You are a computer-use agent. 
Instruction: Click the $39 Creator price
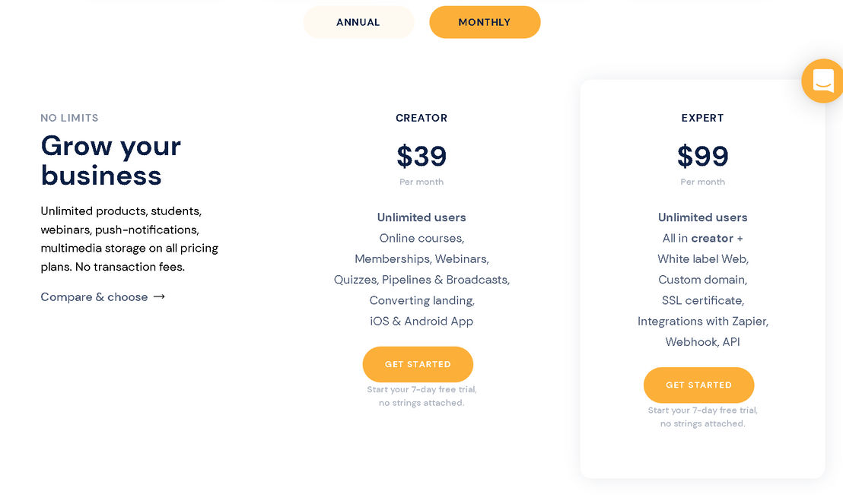point(421,156)
